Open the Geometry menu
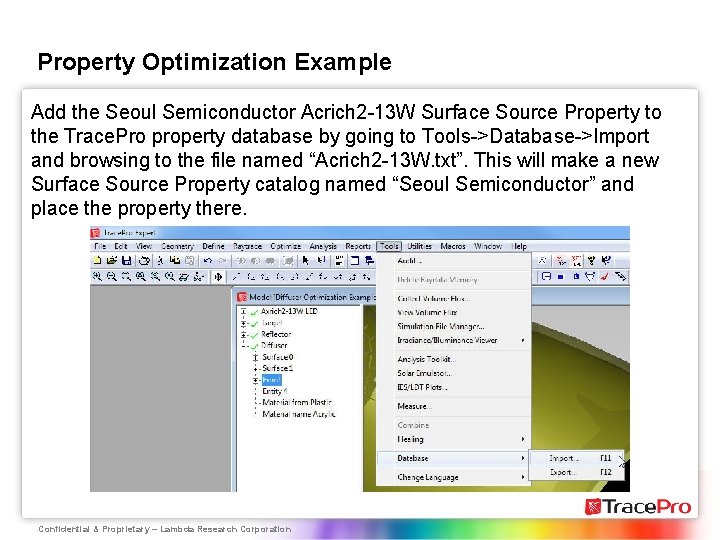 coord(177,246)
